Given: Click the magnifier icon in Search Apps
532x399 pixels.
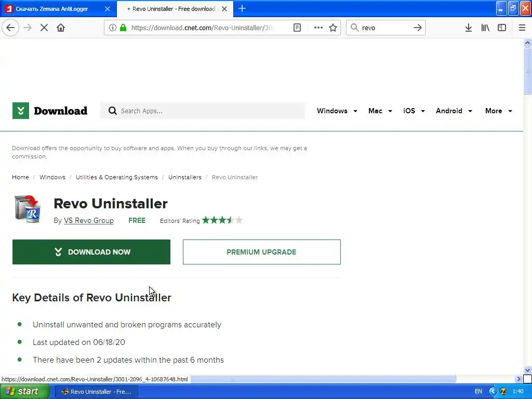Looking at the screenshot, I should [113, 111].
